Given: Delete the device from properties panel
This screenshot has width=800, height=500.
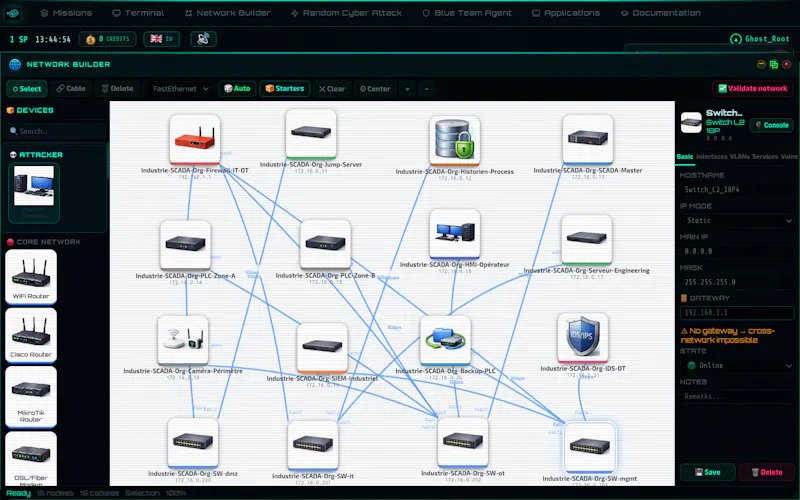Looking at the screenshot, I should [x=767, y=472].
